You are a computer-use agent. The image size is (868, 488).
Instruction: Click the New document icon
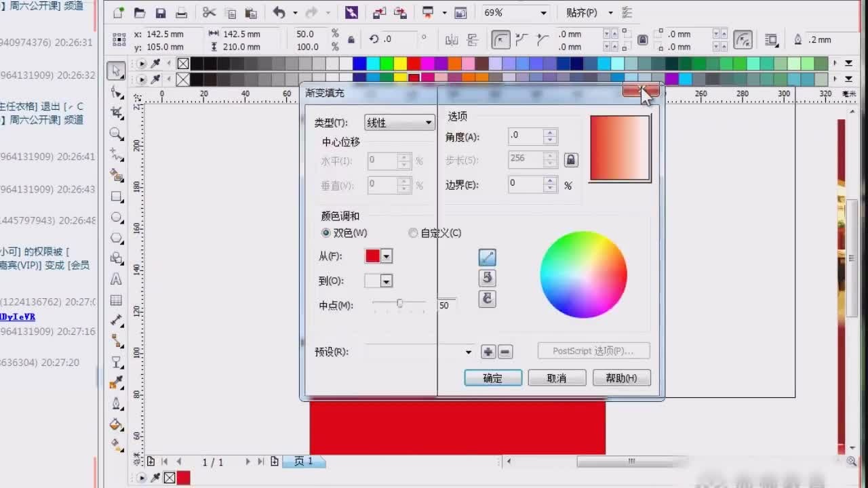coord(119,13)
